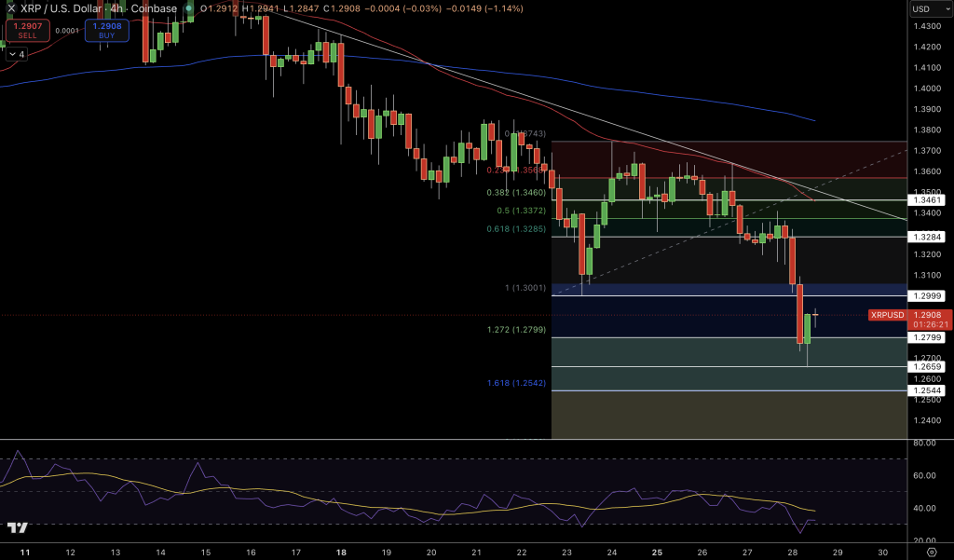The width and height of the screenshot is (954, 560).
Task: Click the date 18 on time axis
Action: [x=341, y=553]
